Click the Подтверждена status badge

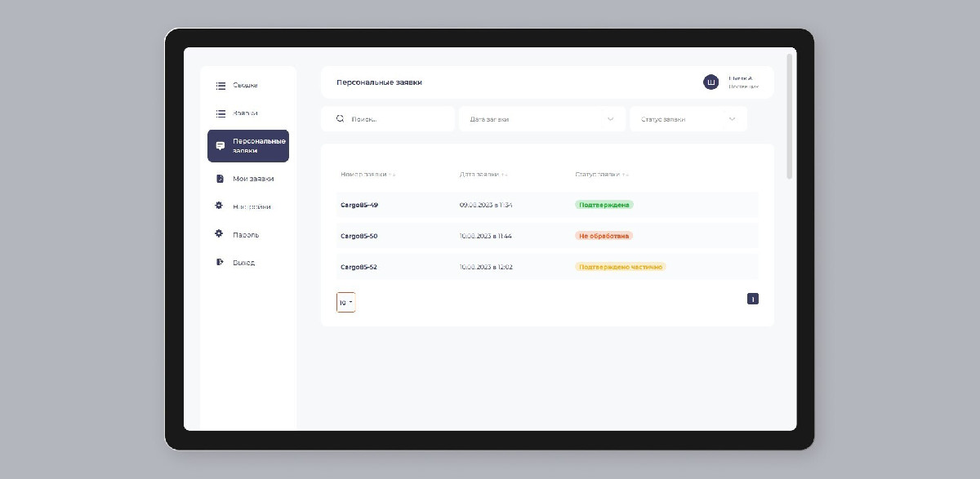[604, 205]
